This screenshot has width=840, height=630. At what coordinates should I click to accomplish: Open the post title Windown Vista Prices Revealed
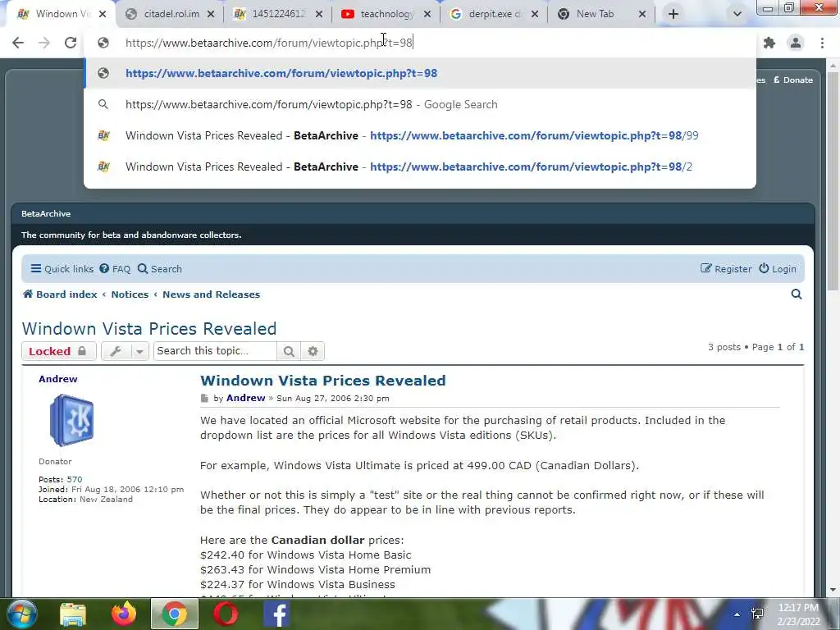pyautogui.click(x=323, y=381)
